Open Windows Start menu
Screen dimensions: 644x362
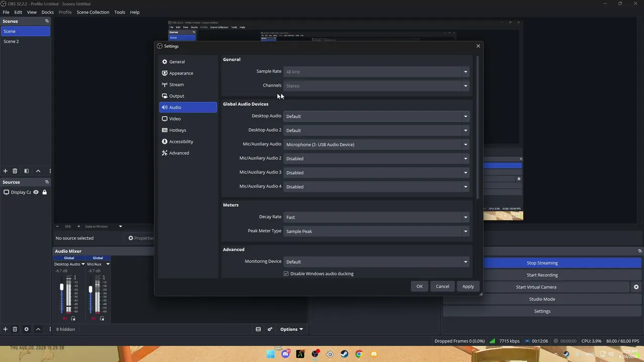point(271,354)
